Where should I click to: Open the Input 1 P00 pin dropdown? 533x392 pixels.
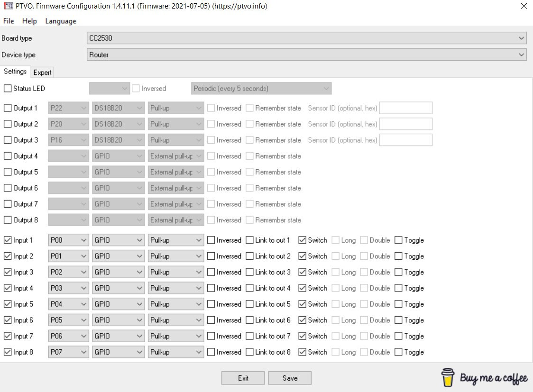pos(68,240)
